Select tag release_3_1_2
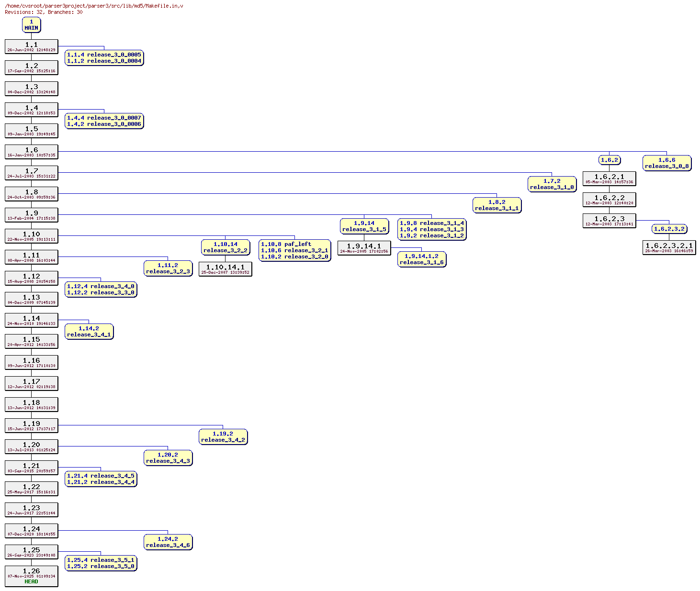The width and height of the screenshot is (700, 591). pyautogui.click(x=441, y=235)
